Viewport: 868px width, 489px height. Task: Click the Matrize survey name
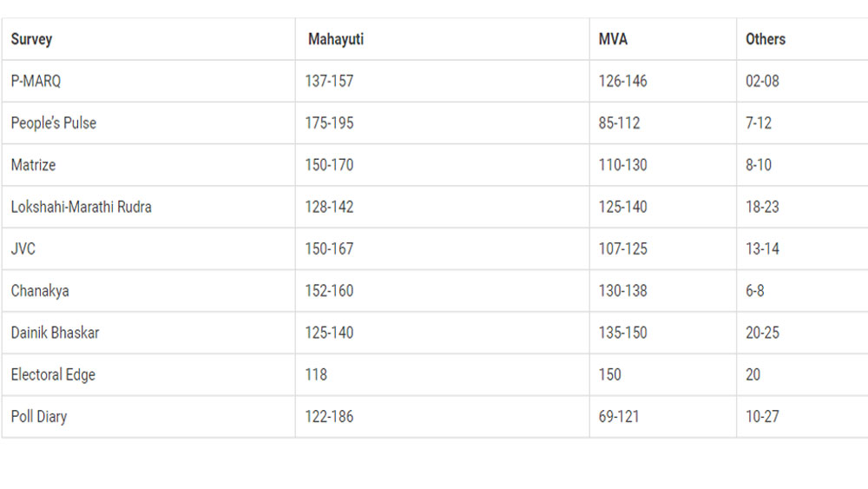[33, 165]
